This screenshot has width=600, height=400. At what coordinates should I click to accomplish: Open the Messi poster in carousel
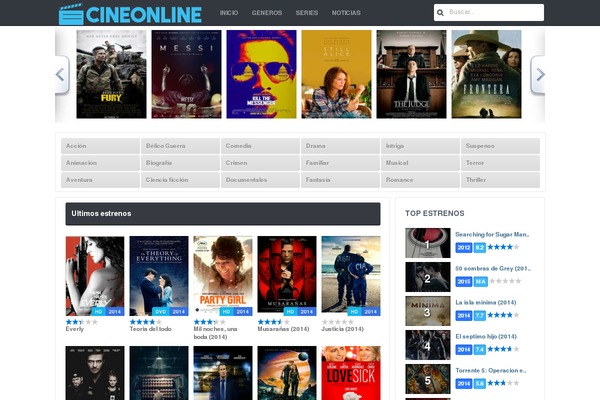click(186, 74)
